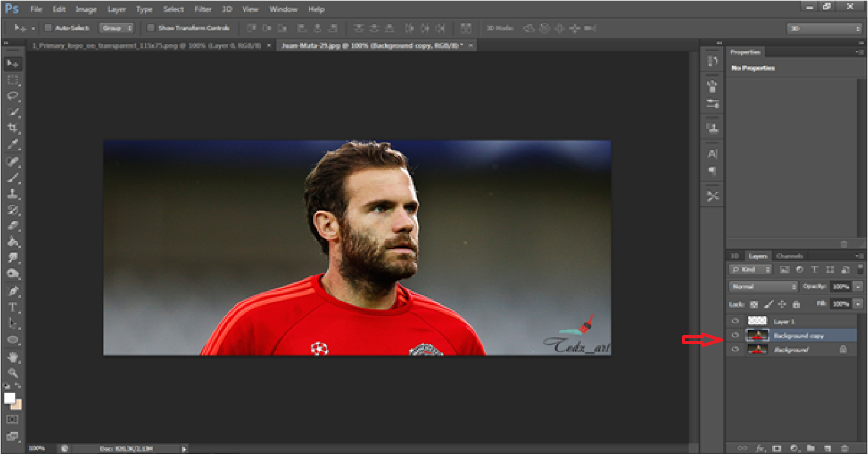Screen dimensions: 868x454
Task: Hide the Background copy layer
Action: pos(735,335)
